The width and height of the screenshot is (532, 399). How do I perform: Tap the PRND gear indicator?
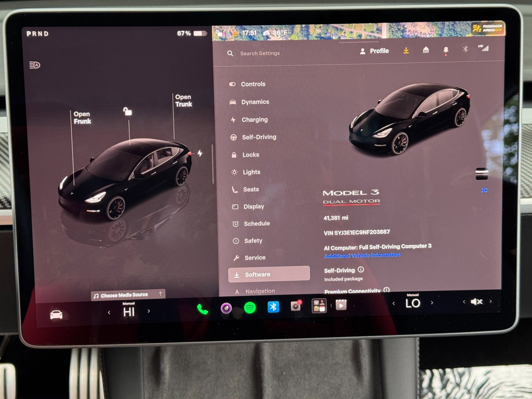38,34
